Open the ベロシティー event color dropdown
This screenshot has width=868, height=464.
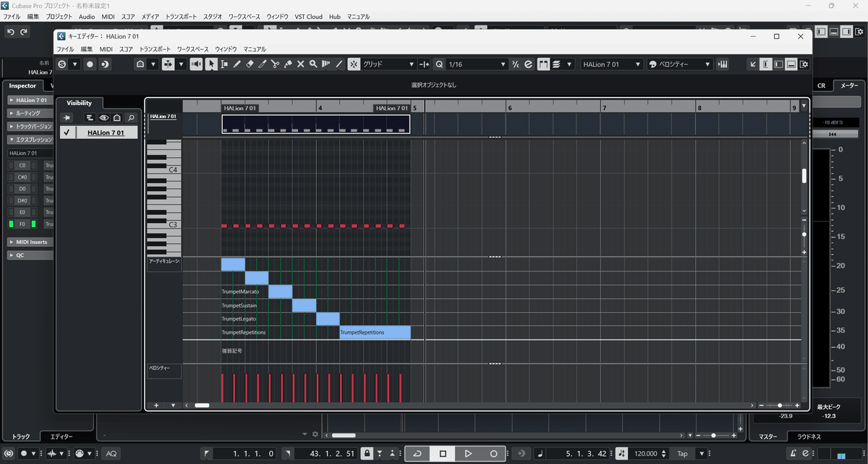(681, 64)
